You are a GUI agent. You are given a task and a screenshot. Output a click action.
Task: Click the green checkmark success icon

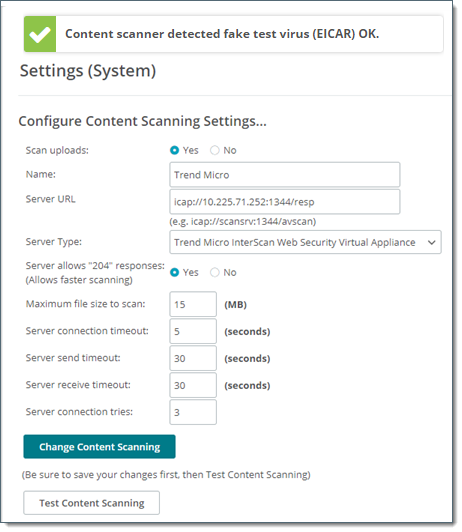pos(40,34)
